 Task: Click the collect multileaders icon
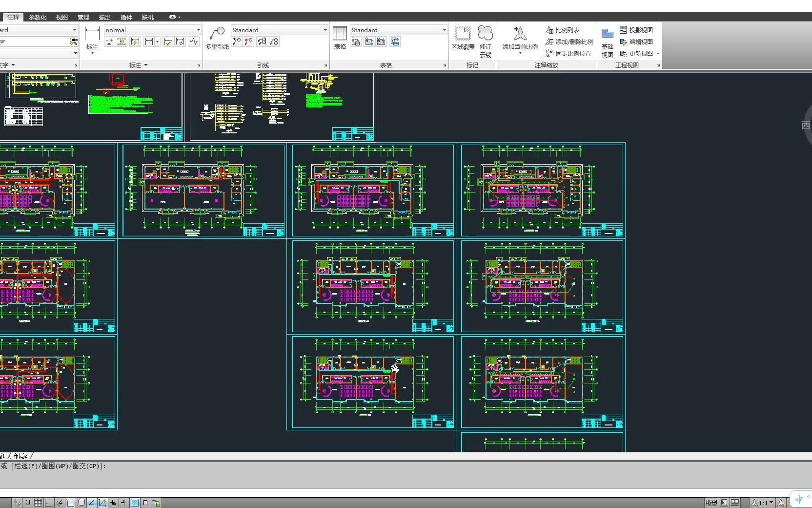274,42
